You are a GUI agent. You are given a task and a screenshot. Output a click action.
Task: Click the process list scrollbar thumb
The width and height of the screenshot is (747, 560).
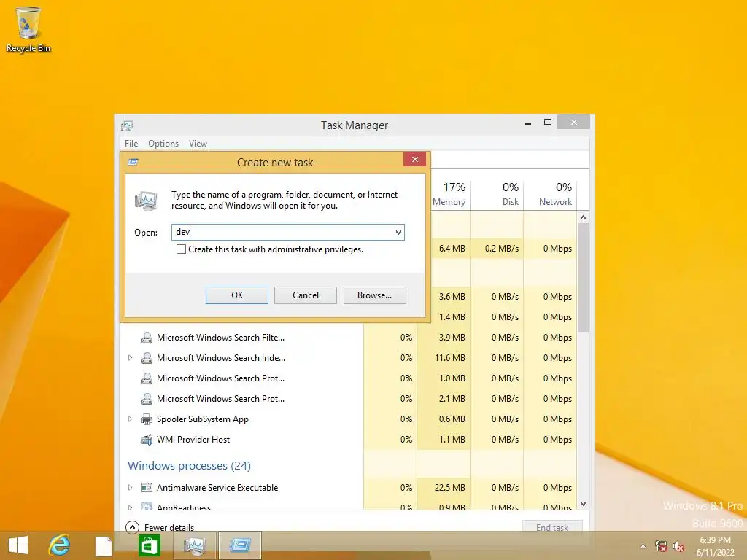point(583,277)
